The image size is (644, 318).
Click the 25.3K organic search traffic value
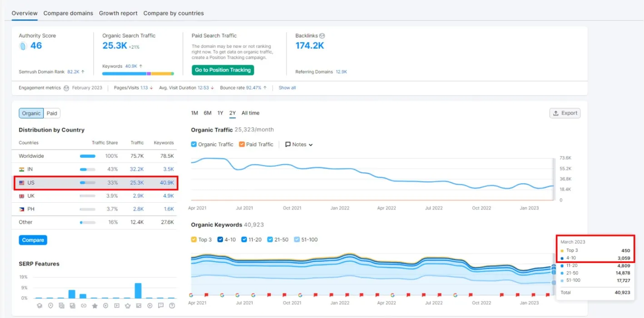114,45
